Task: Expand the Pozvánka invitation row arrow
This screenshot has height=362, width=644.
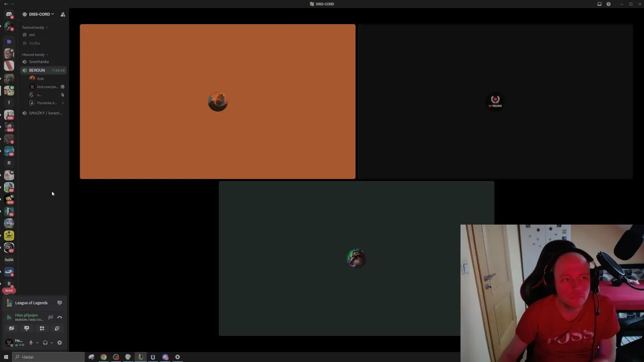Action: [62, 103]
